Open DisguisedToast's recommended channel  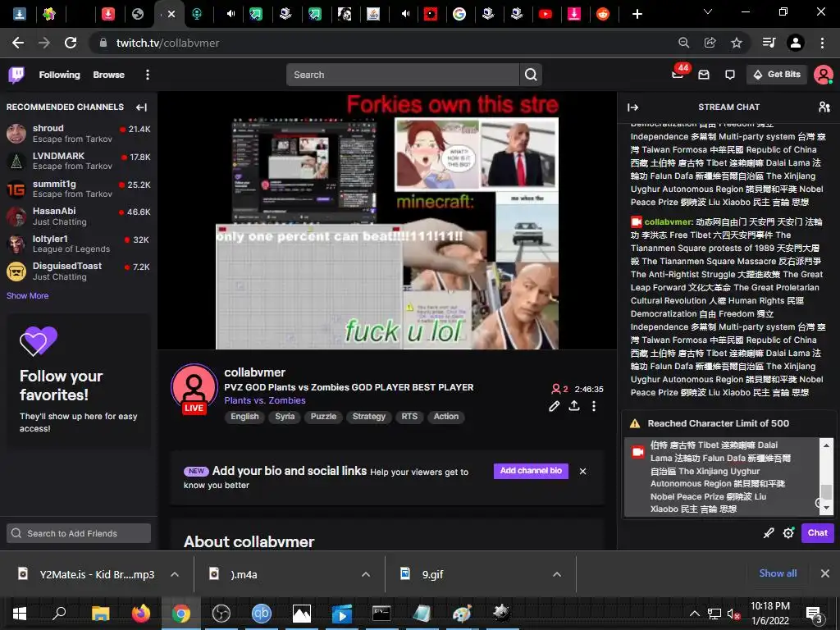pos(79,271)
